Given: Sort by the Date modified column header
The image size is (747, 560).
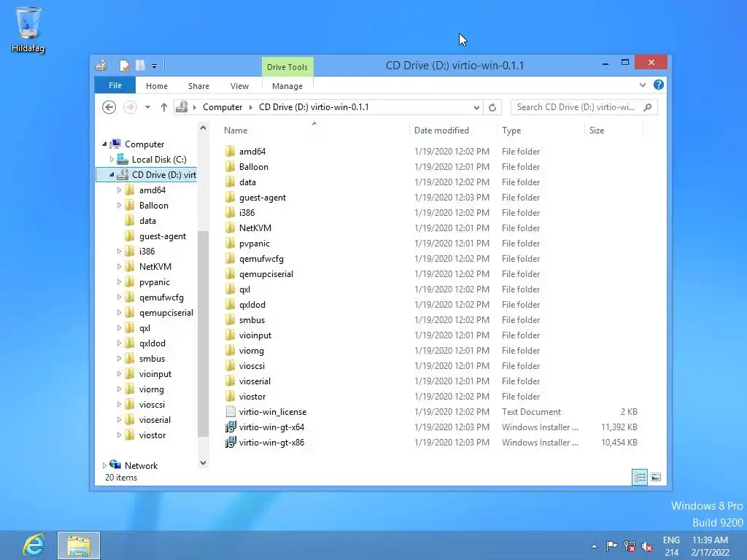Looking at the screenshot, I should tap(441, 131).
